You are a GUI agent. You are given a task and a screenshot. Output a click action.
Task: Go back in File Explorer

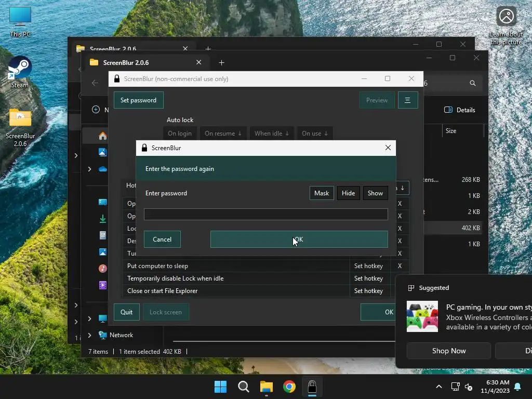[x=95, y=83]
